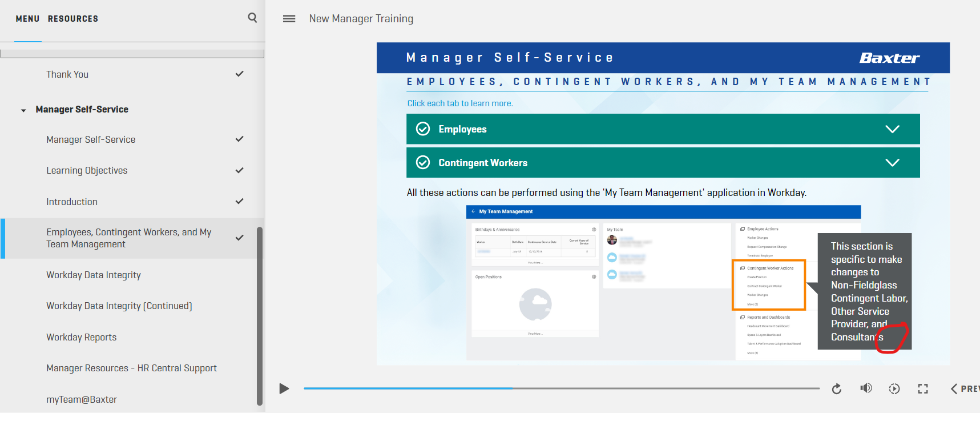
Task: Click the back arrow in My Team Management
Action: [473, 211]
